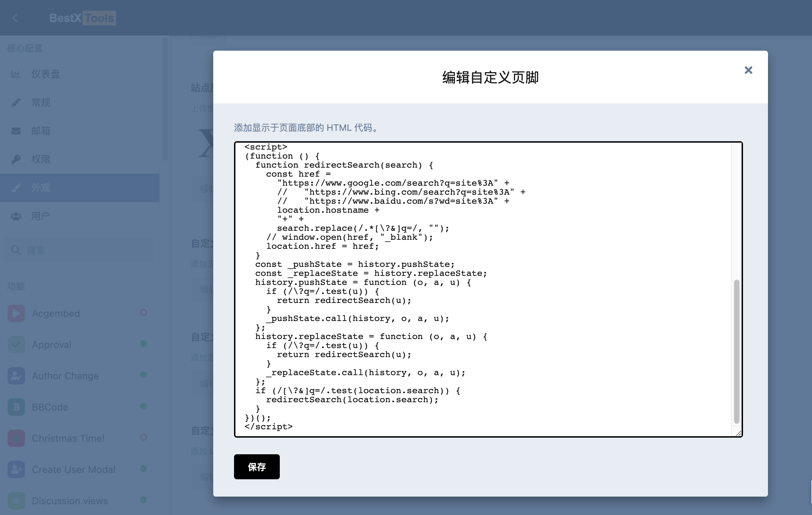812x515 pixels.
Task: Open the Dashboard (仪表盘) chart icon
Action: [x=16, y=74]
